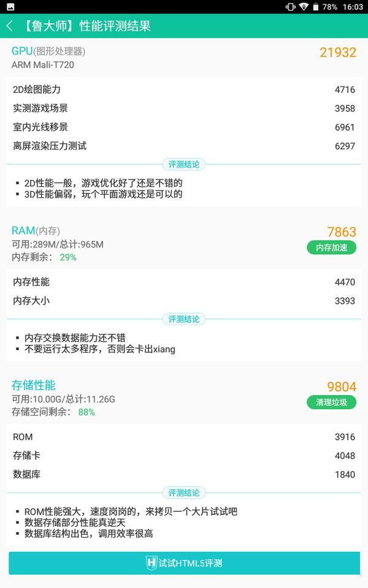The image size is (368, 588).
Task: Select the 2D绘图能力 score row
Action: click(184, 89)
